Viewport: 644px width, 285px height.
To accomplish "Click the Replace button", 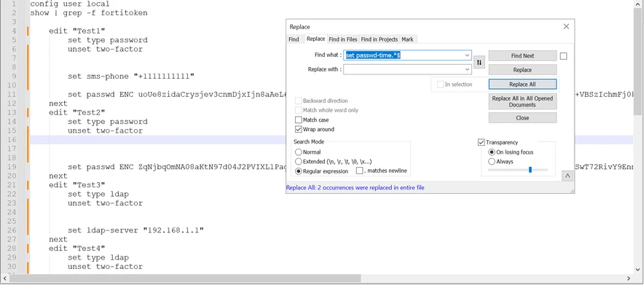I will pyautogui.click(x=522, y=70).
